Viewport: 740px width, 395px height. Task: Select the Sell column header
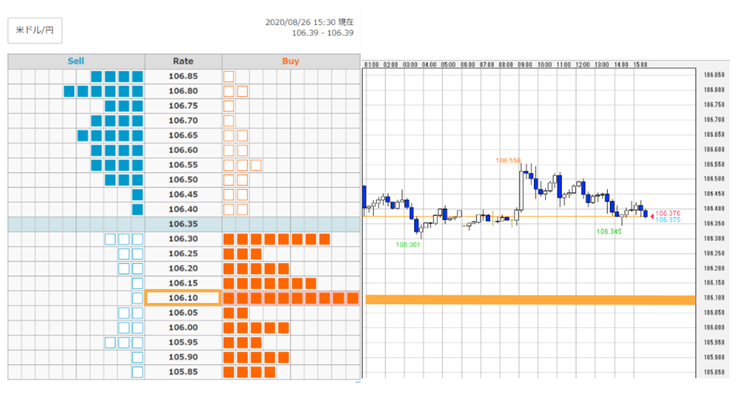click(76, 61)
